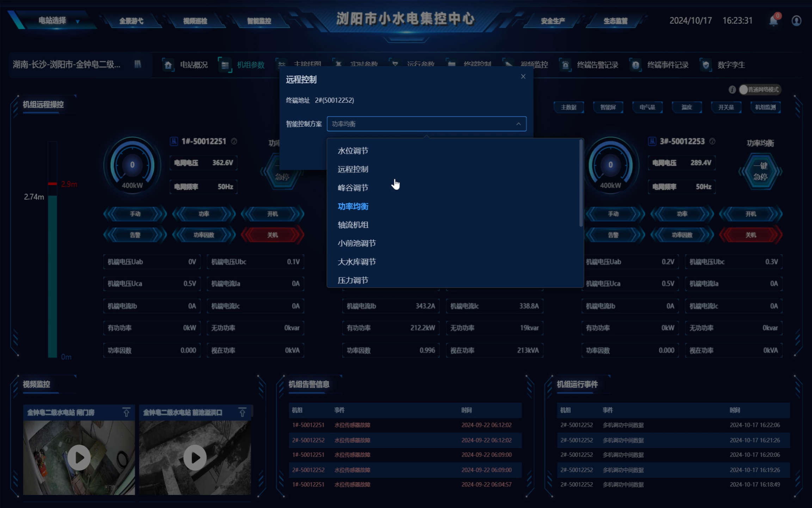
Task: Click map icon next to station name
Action: tap(138, 64)
